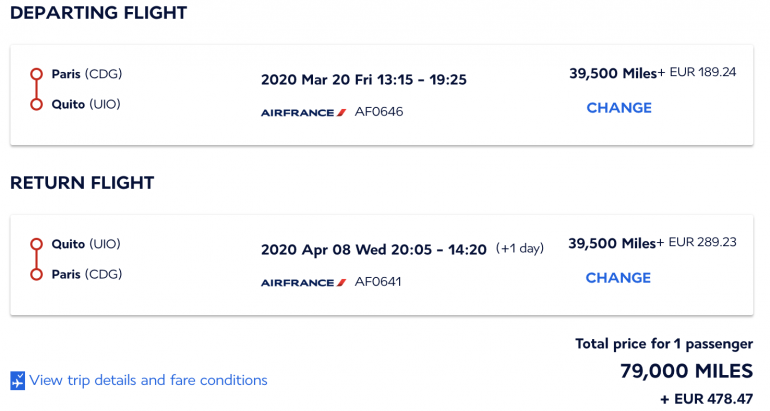Click the 79,000 MILES total price

coord(686,372)
